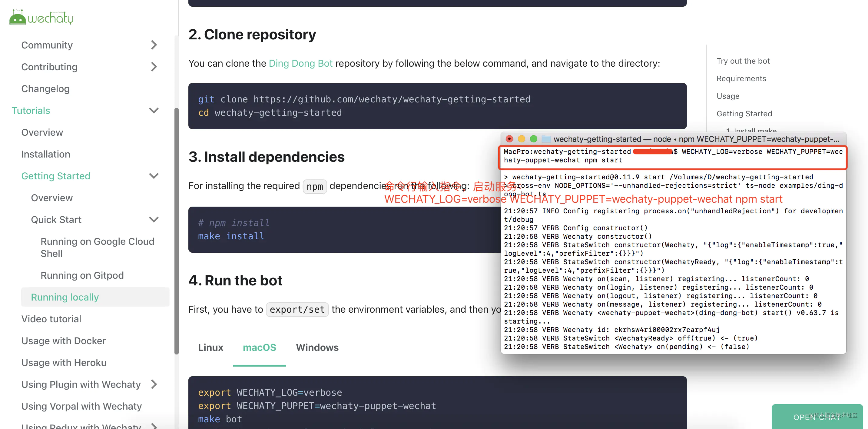Minimize the terminal with yellow button
The width and height of the screenshot is (868, 429).
pyautogui.click(x=521, y=139)
